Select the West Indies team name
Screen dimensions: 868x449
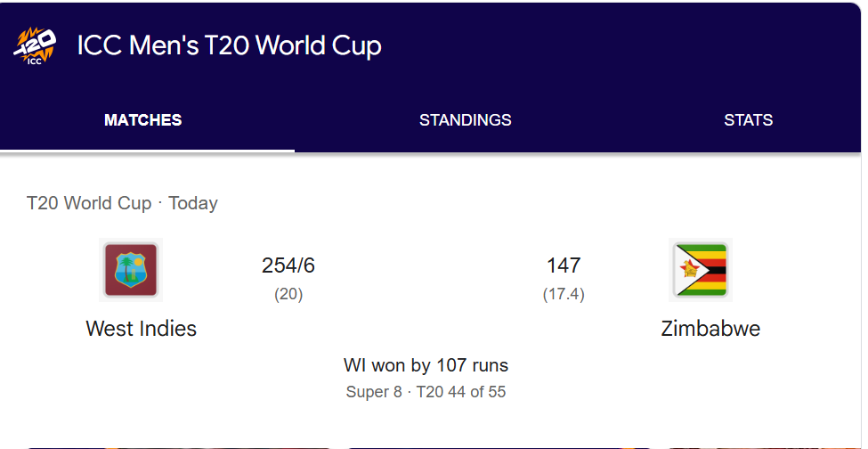click(141, 329)
